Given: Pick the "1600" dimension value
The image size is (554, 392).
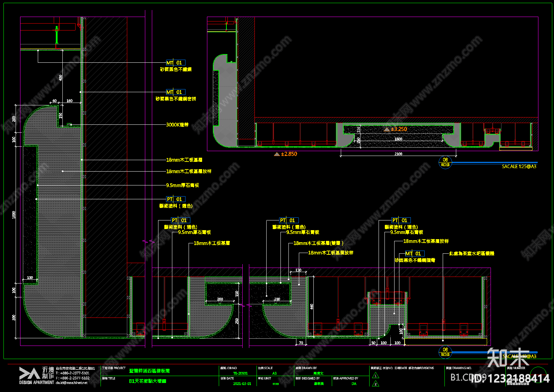Looking at the screenshot, I should click(x=398, y=139).
